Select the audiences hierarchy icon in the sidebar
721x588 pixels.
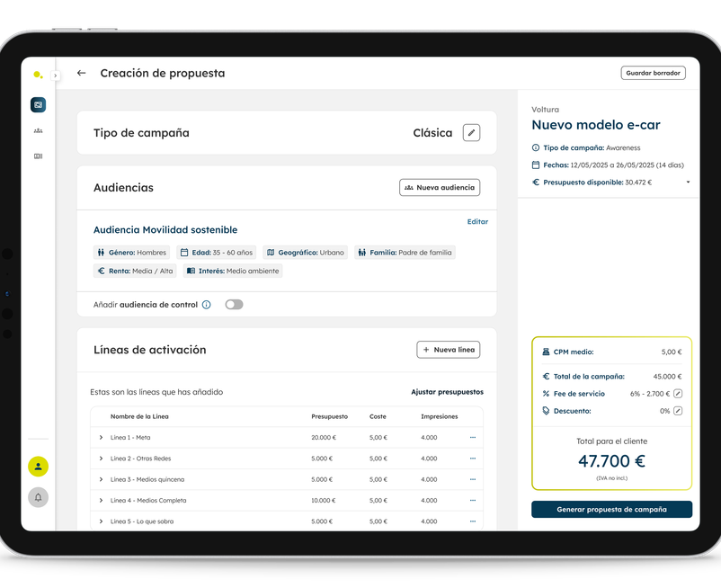pos(38,129)
